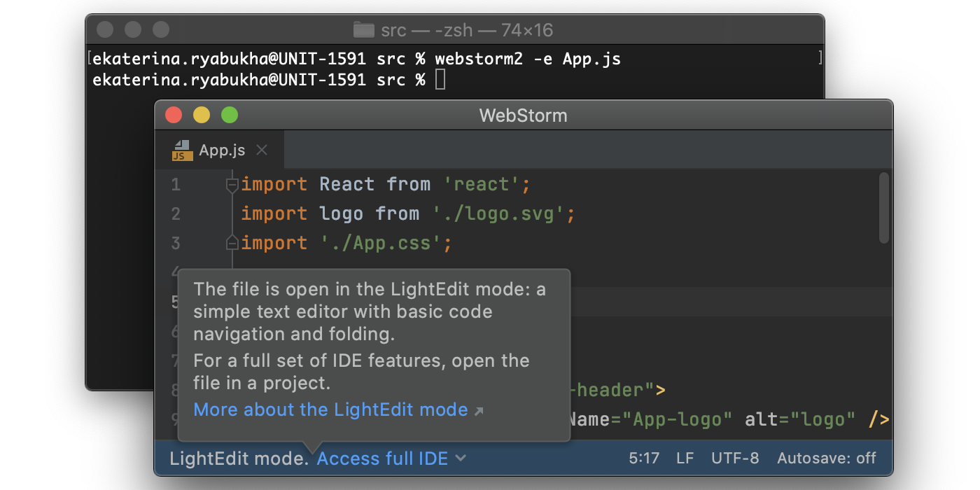The image size is (980, 490).
Task: Open the UTF-8 encoding selector
Action: pos(735,458)
